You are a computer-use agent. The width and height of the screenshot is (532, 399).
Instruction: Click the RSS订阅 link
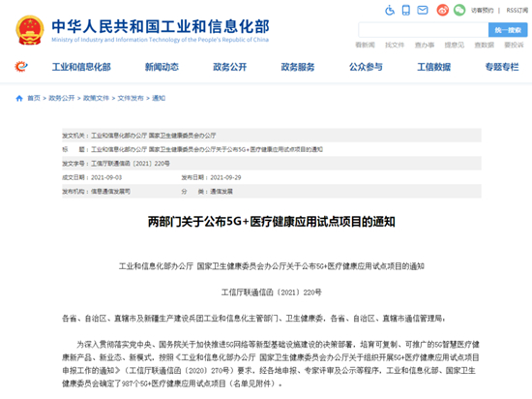click(517, 11)
